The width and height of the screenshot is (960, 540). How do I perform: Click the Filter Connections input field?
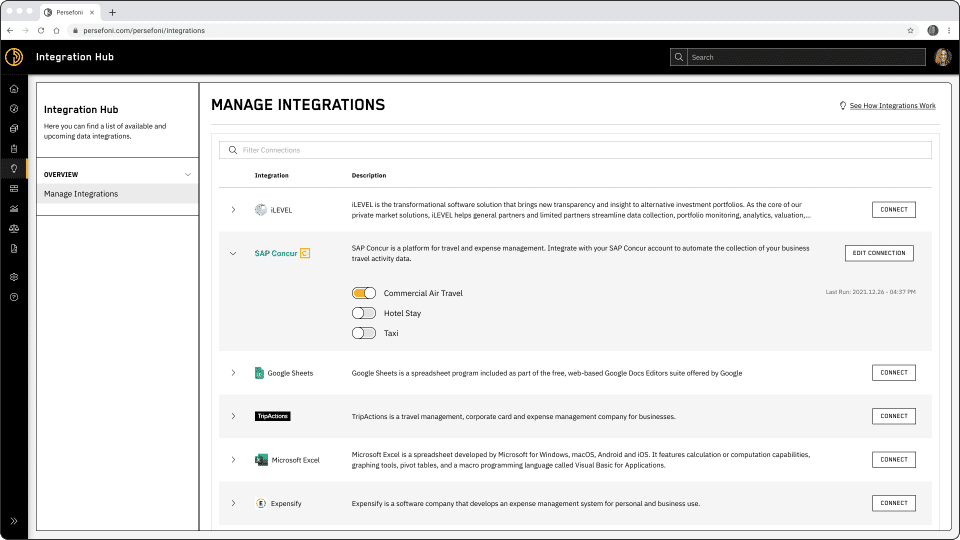576,150
